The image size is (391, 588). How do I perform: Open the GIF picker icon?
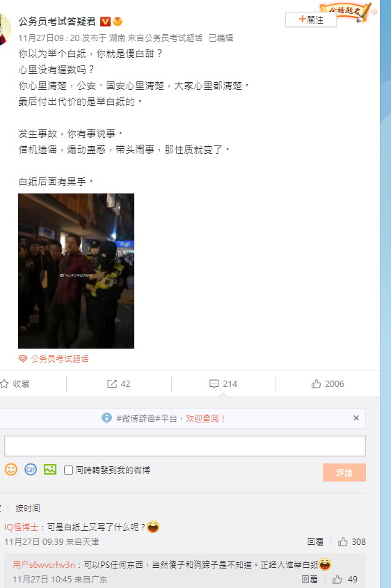(31, 470)
